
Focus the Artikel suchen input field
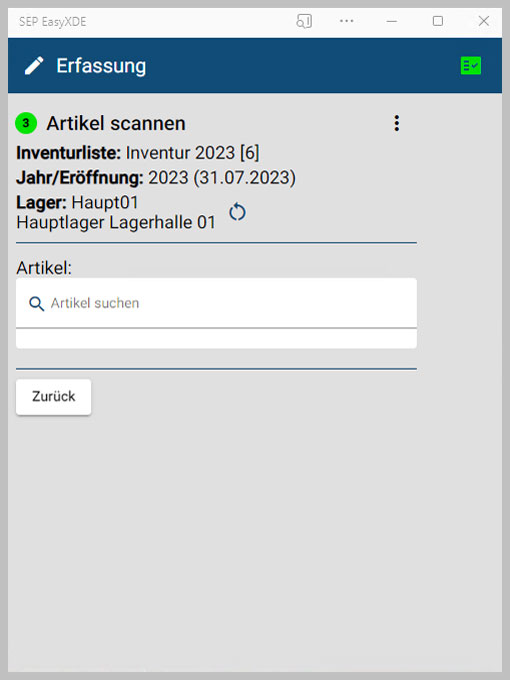(216, 303)
